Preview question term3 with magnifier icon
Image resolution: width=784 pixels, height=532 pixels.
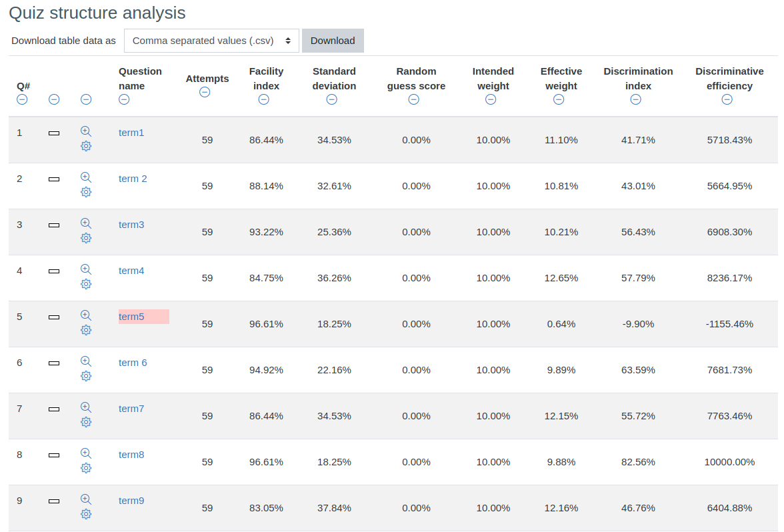pyautogui.click(x=86, y=223)
